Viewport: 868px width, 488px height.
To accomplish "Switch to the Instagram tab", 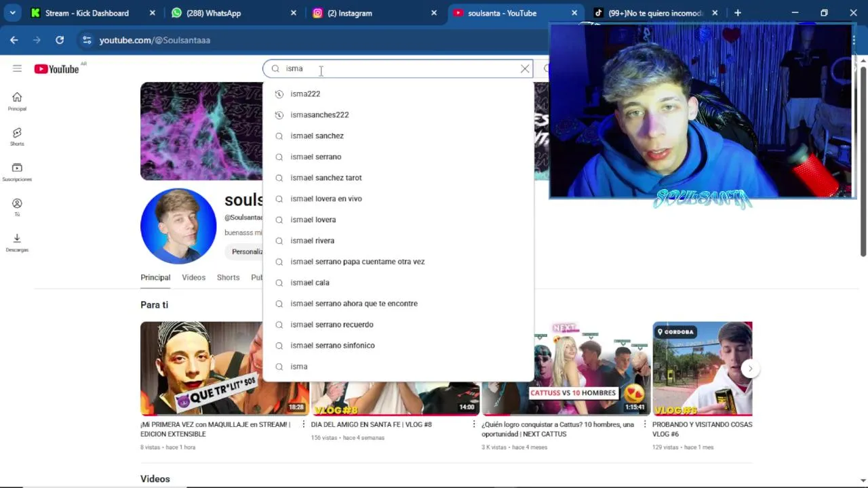I will 350,13.
